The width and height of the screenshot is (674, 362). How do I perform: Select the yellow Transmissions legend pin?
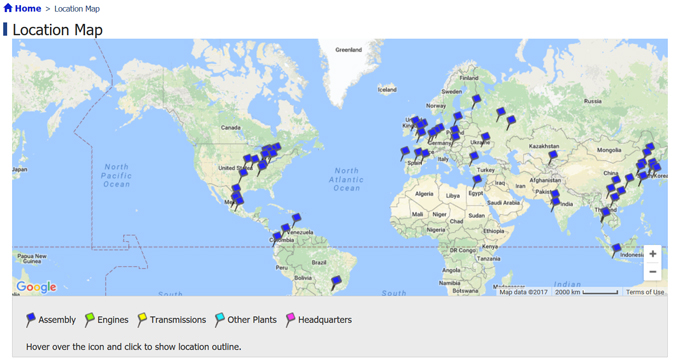pyautogui.click(x=142, y=320)
